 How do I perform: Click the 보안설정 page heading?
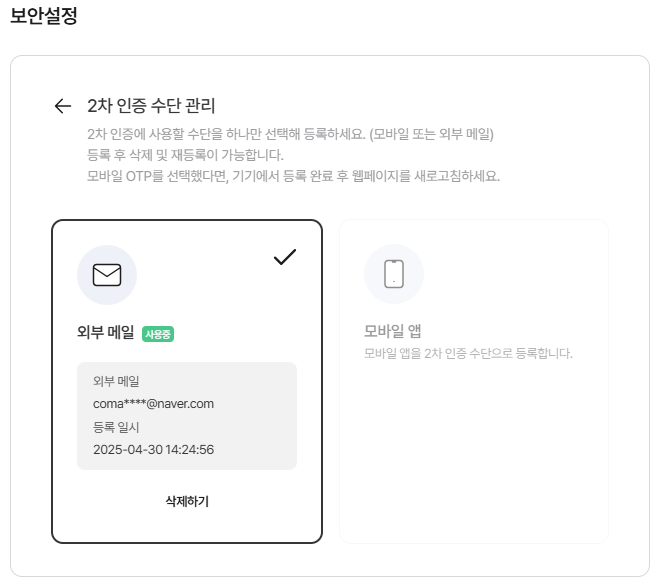pyautogui.click(x=43, y=17)
